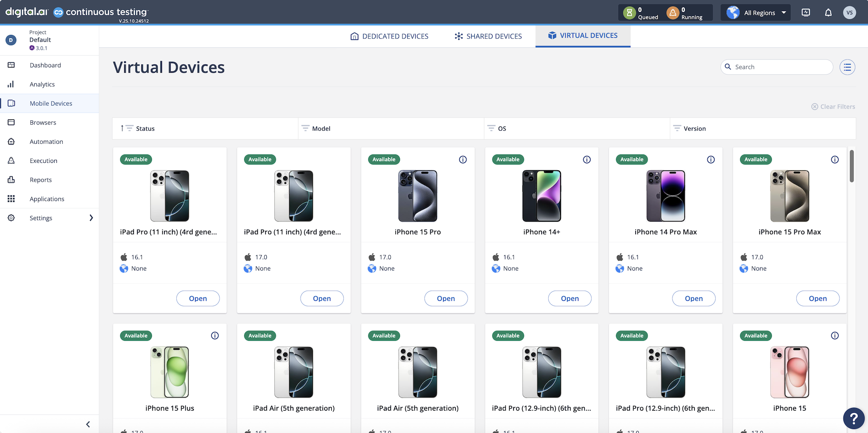Click the VS user avatar
The image size is (868, 433).
[x=849, y=13]
